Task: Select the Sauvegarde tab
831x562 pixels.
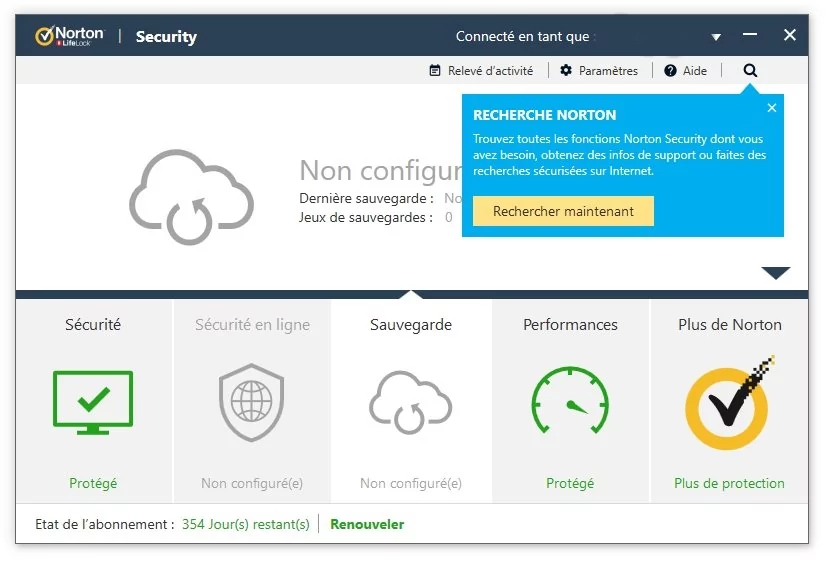Action: coord(411,400)
